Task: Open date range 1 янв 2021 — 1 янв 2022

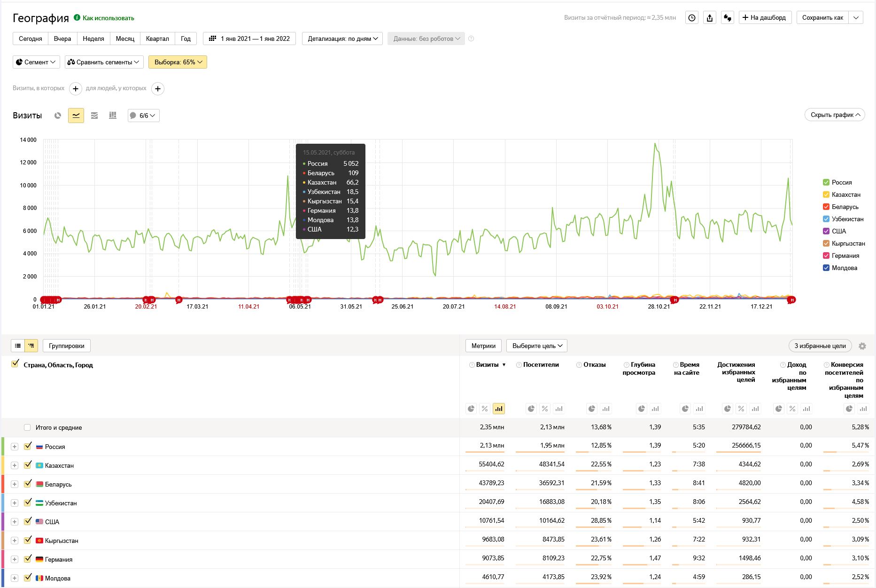Action: [x=249, y=39]
